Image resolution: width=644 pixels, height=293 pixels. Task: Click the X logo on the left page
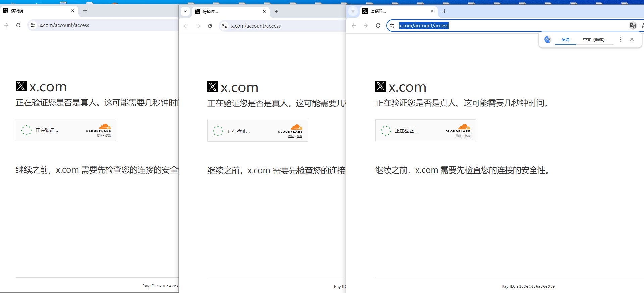pos(21,86)
